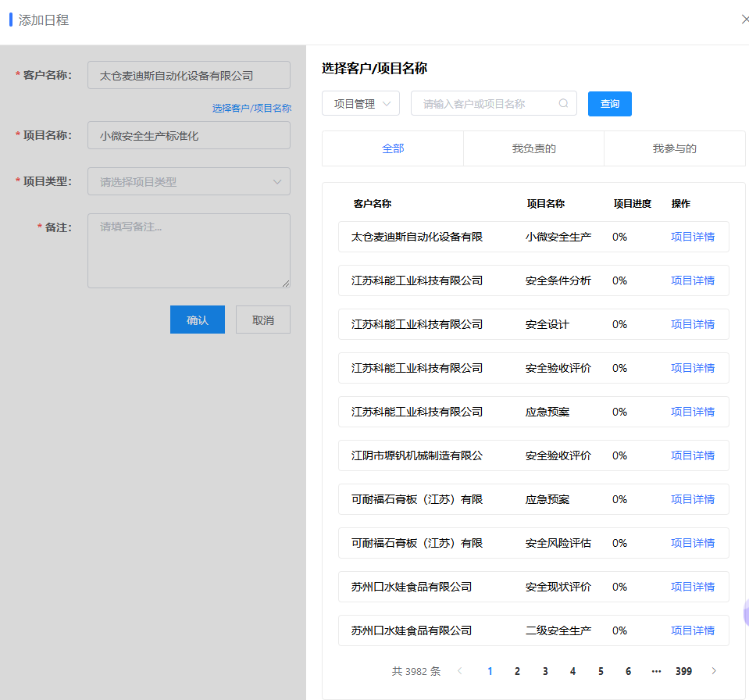Switch to the 全部 tab
The height and width of the screenshot is (700, 749).
click(x=393, y=148)
